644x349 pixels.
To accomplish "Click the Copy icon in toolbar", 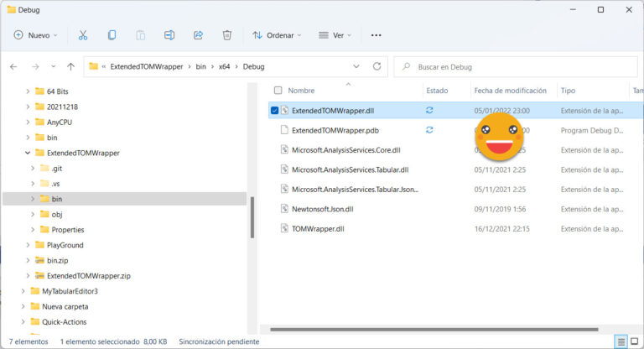I will tap(112, 35).
